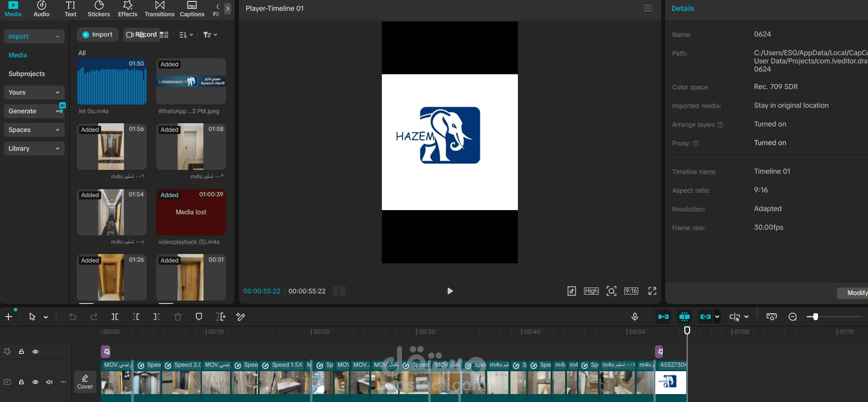868x402 pixels.
Task: Click the playhead marker on the ruler
Action: (x=687, y=331)
